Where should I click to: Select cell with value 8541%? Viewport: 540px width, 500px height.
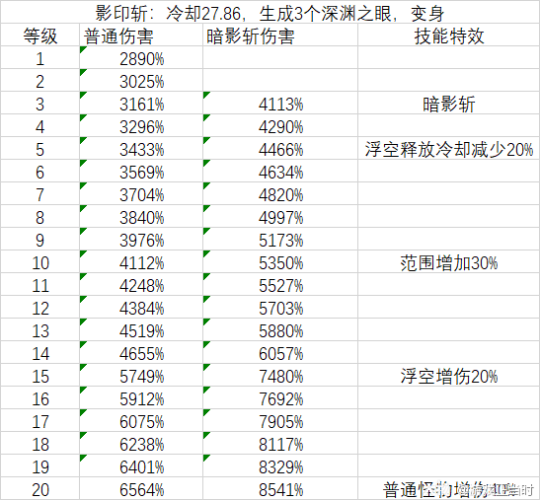[x=280, y=488]
